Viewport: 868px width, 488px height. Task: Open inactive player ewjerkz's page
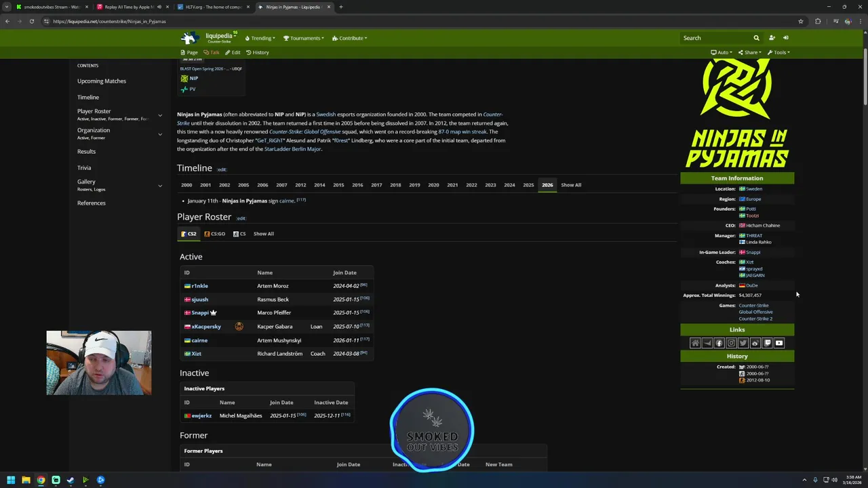point(201,415)
